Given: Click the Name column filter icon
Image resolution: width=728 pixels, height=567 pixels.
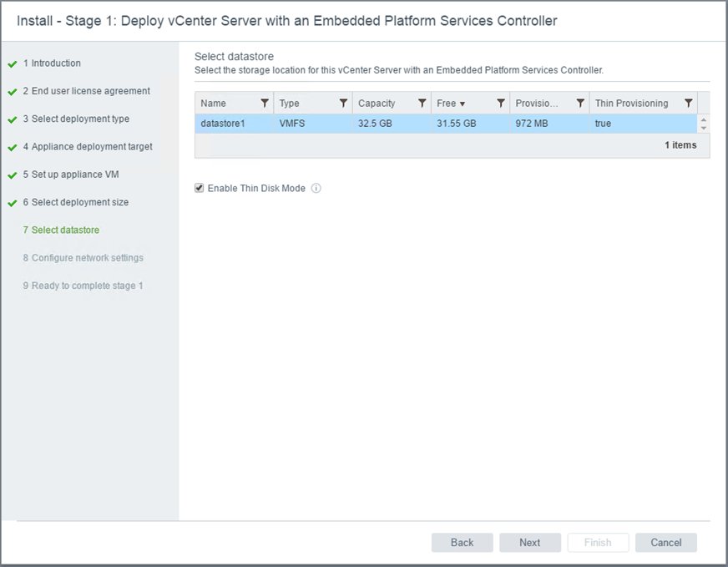Looking at the screenshot, I should pyautogui.click(x=265, y=104).
